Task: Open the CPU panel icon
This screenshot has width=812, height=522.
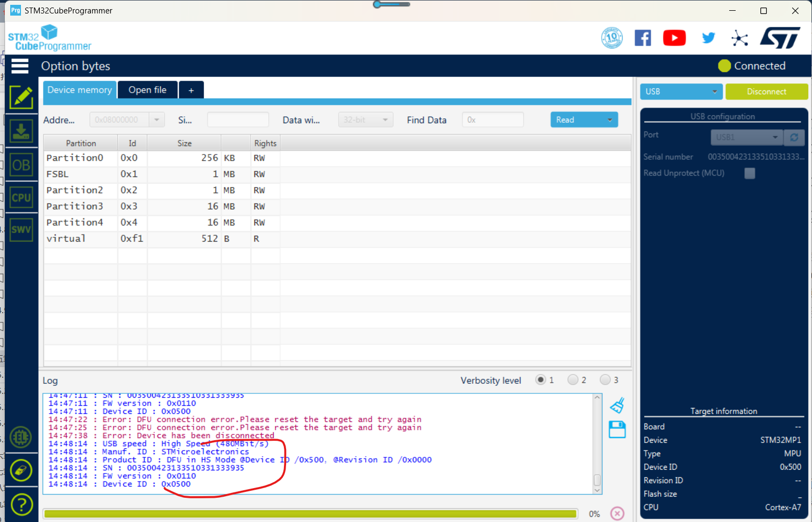Action: [x=22, y=197]
